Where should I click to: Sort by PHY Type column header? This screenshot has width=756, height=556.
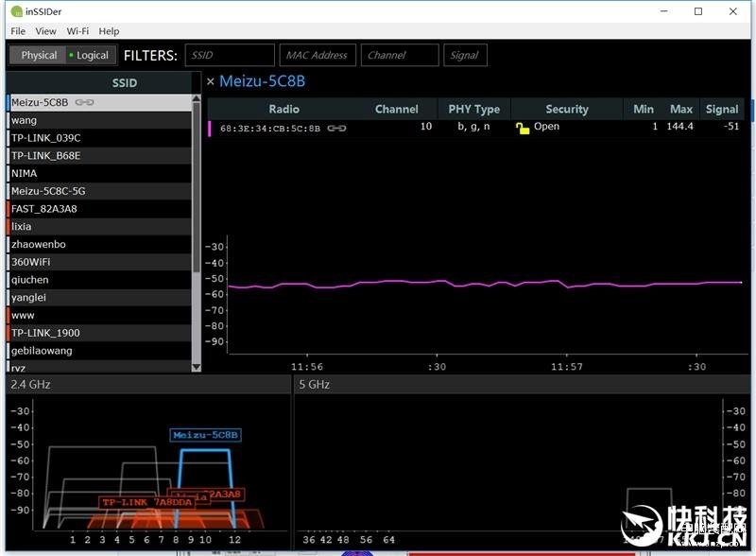coord(474,109)
